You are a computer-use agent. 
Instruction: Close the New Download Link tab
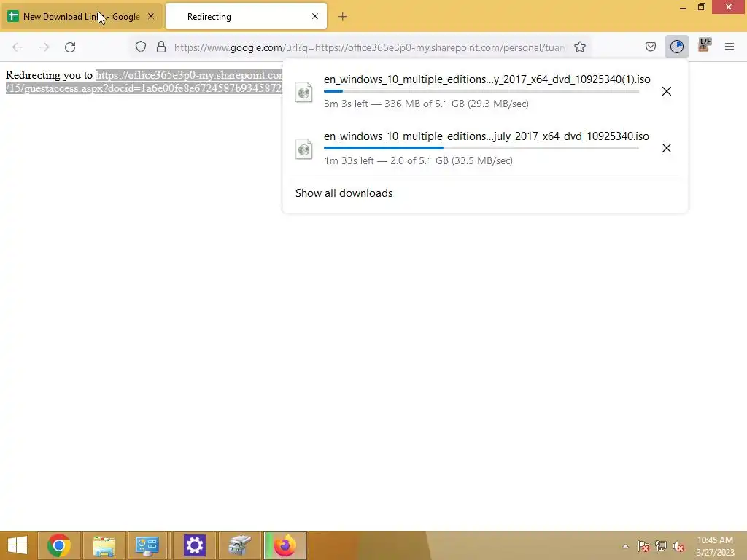pyautogui.click(x=151, y=16)
